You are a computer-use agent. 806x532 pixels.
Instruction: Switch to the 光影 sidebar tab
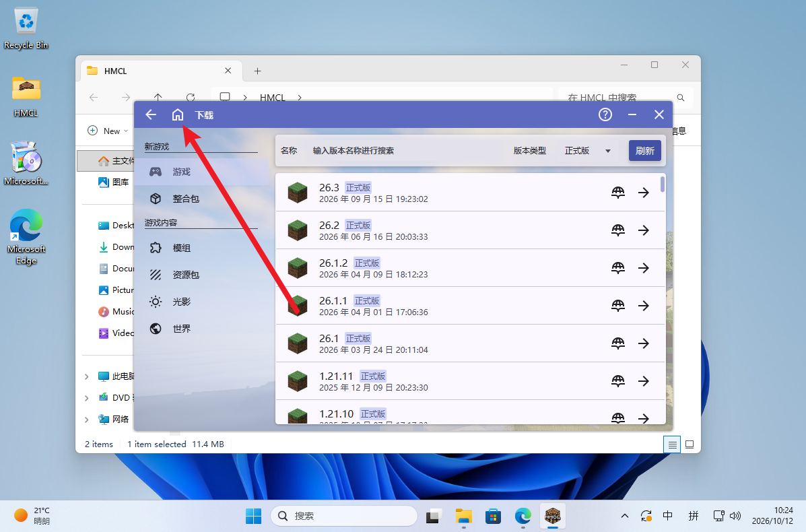pos(201,301)
